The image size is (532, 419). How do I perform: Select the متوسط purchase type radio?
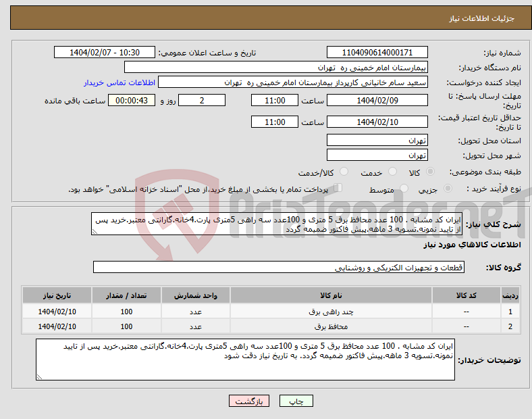pyautogui.click(x=404, y=188)
